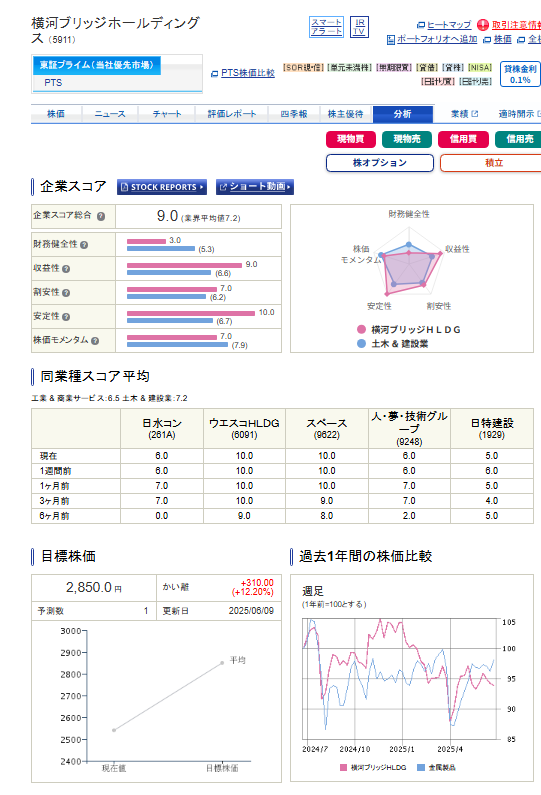Image resolution: width=541 pixels, height=795 pixels.
Task: Select 東証プライム market option
Action: pos(97,65)
